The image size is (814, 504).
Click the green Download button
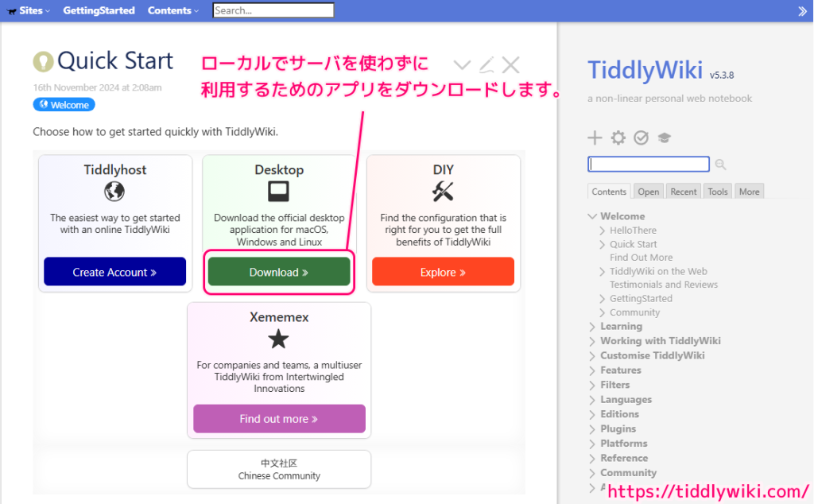278,272
